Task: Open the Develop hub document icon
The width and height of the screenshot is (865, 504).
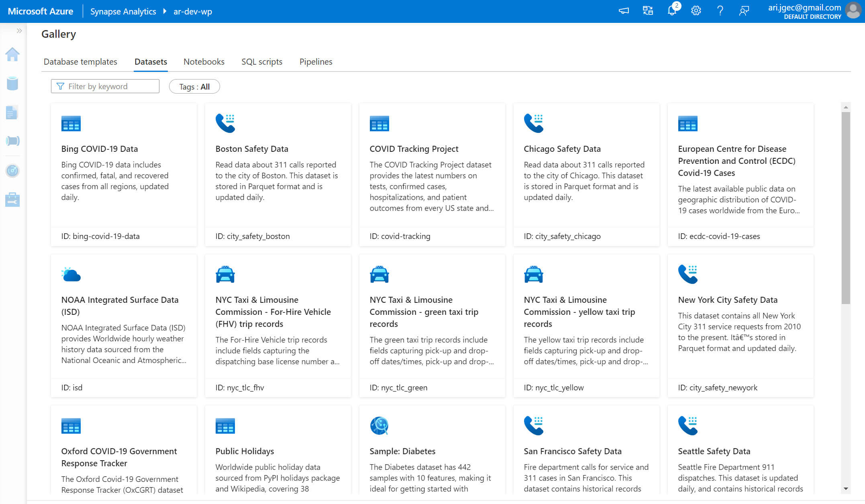Action: (12, 113)
